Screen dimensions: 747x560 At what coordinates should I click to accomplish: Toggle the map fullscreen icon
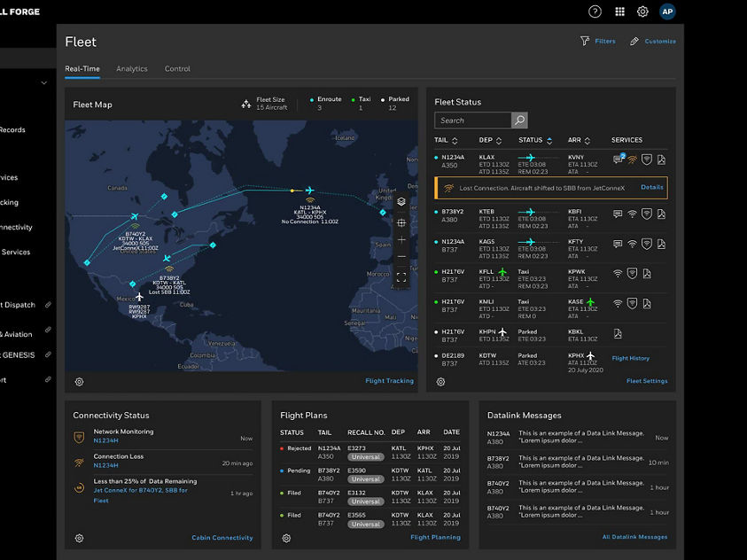click(x=401, y=277)
